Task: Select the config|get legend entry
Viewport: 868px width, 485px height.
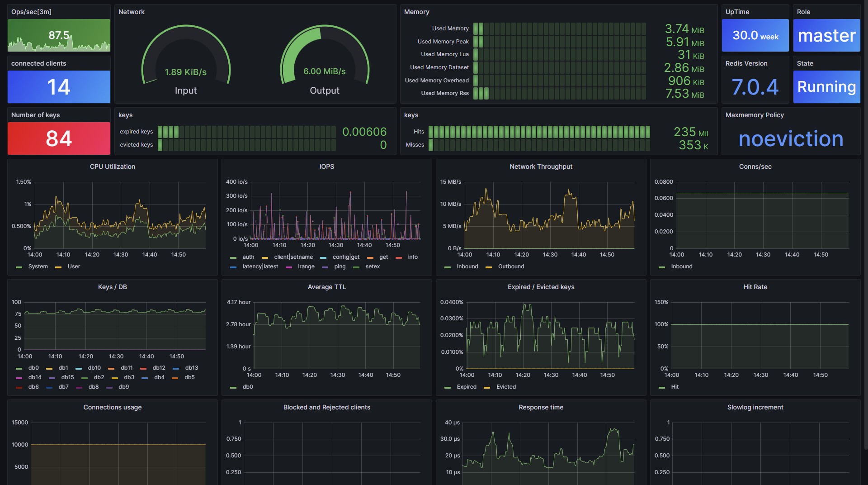Action: tap(346, 257)
